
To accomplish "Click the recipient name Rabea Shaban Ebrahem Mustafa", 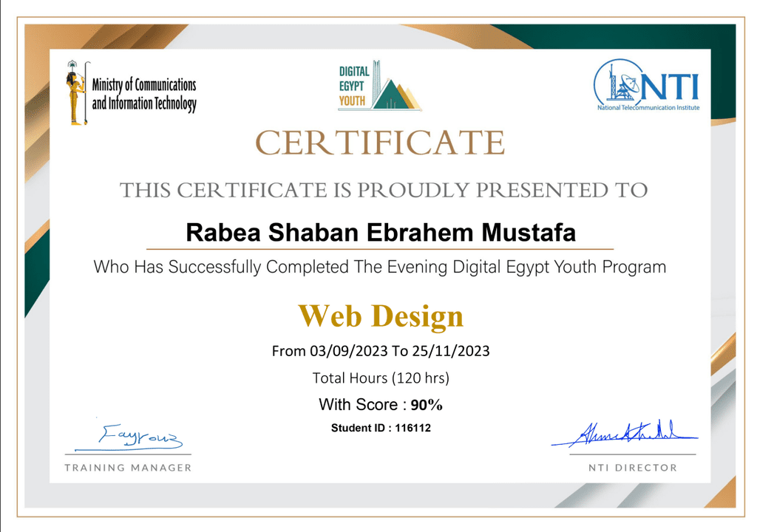I will tap(381, 233).
